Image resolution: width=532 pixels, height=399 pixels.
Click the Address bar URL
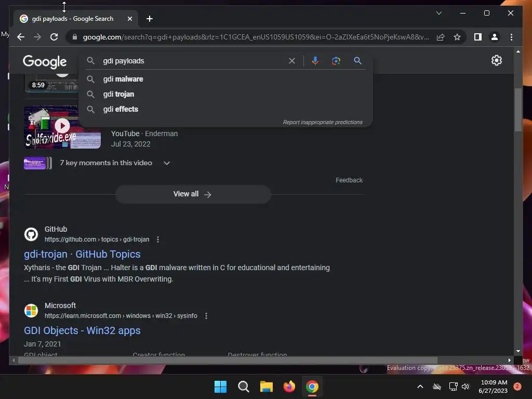point(256,37)
